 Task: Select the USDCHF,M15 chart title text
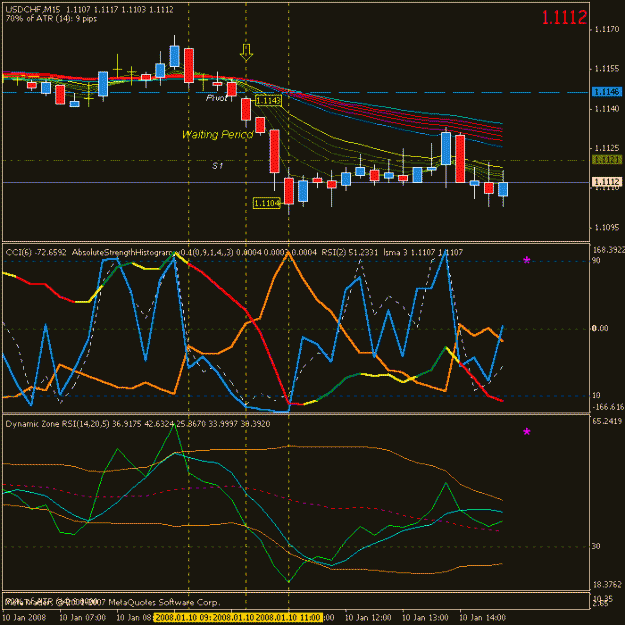click(33, 10)
